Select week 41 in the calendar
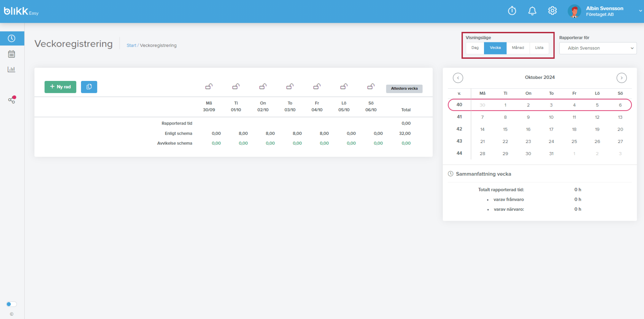 [x=459, y=117]
